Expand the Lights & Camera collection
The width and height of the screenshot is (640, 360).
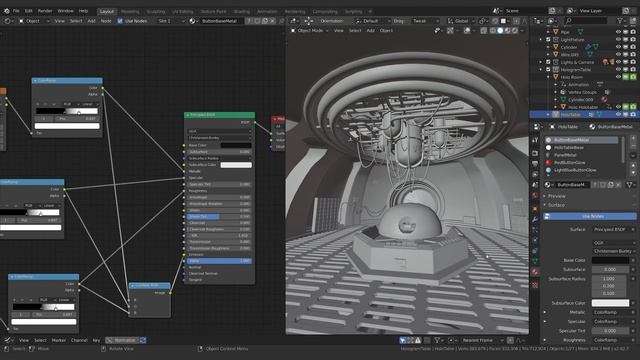click(x=541, y=62)
